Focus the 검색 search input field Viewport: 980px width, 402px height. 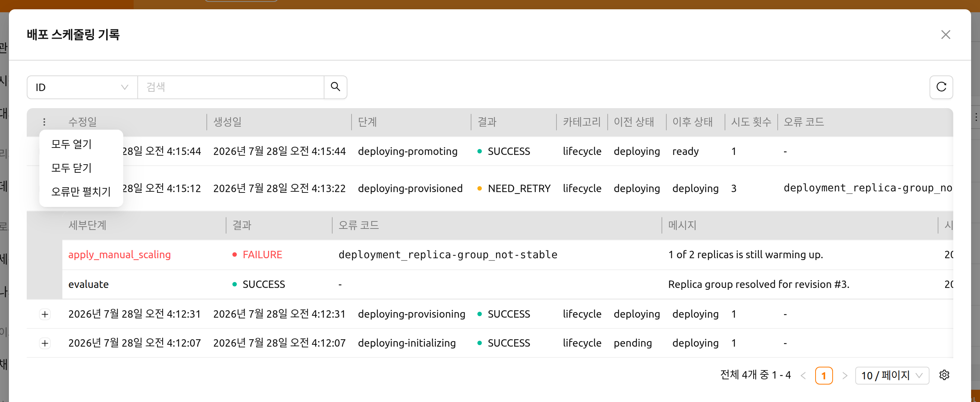[x=231, y=87]
